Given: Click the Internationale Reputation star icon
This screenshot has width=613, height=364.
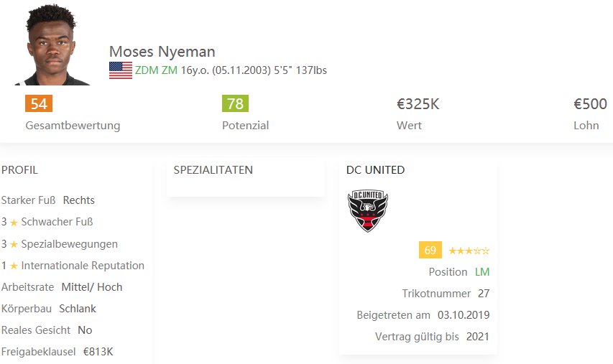Looking at the screenshot, I should click(14, 266).
